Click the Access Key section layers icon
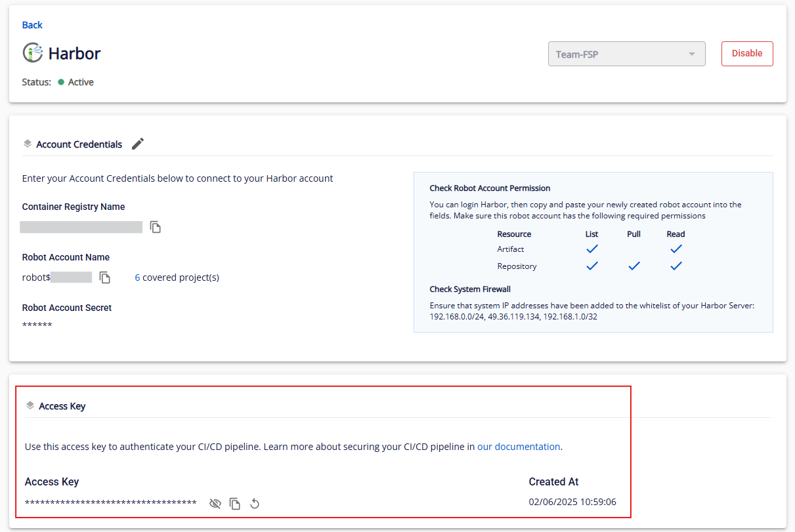 click(x=30, y=405)
